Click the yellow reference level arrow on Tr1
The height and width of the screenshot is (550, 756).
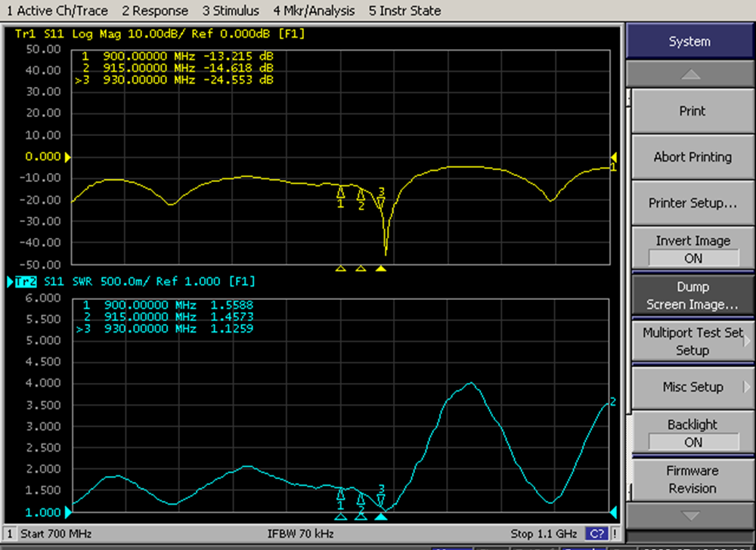coord(67,157)
